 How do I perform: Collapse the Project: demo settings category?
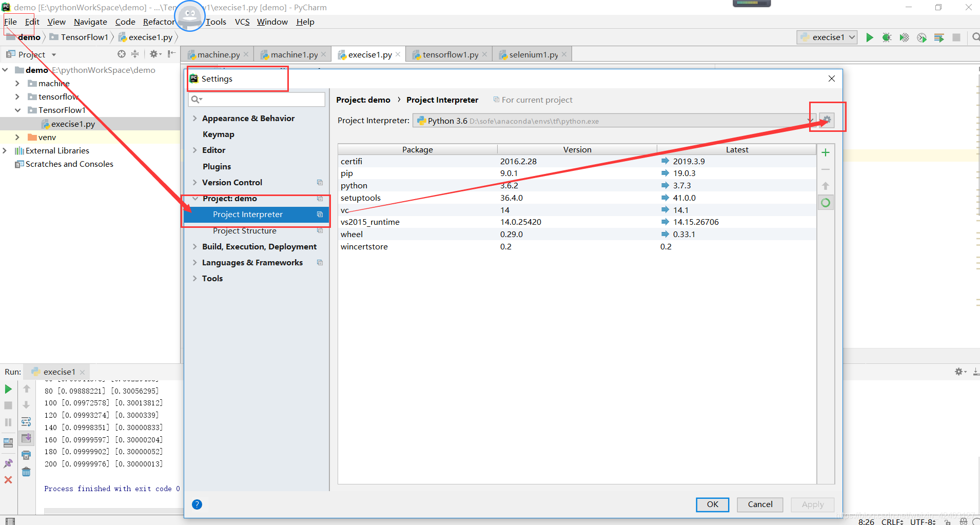[195, 198]
